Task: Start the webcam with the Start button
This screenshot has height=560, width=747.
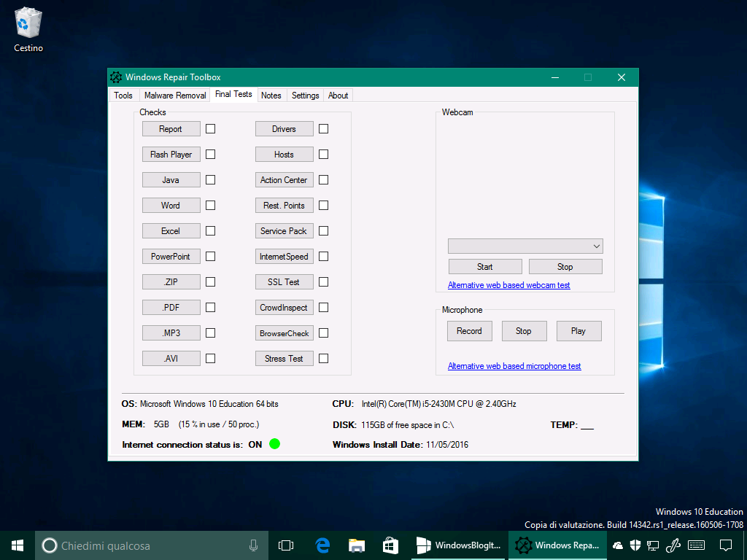Action: click(485, 267)
